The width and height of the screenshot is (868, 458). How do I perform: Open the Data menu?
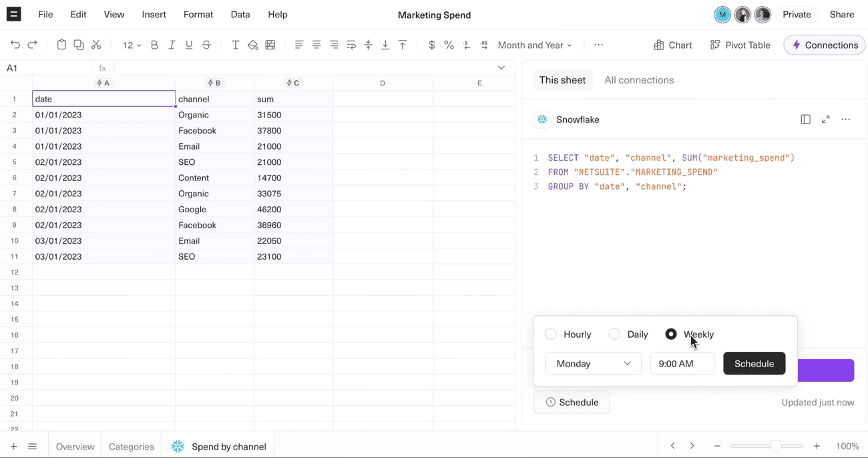coord(240,14)
